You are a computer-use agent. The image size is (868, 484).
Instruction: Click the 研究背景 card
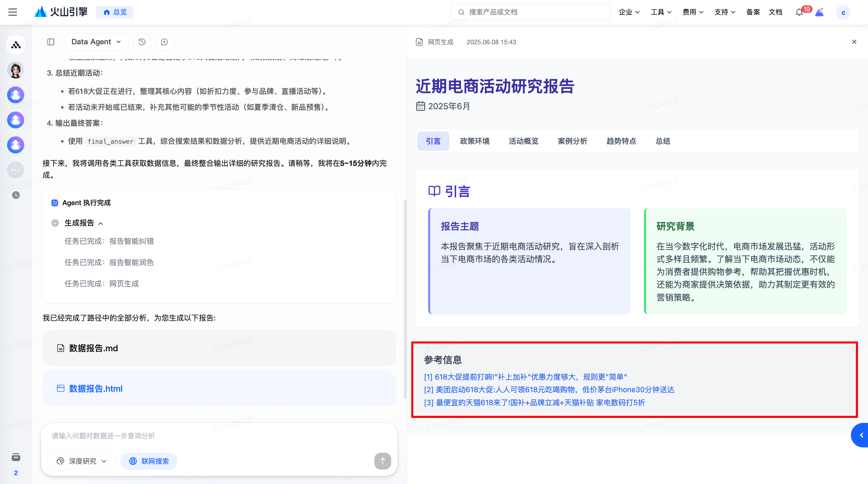tap(745, 261)
